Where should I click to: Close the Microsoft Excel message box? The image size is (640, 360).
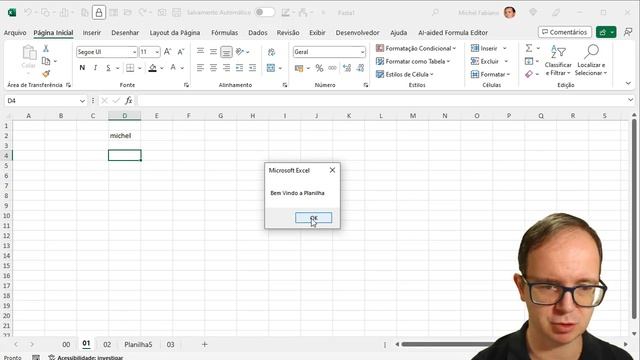click(x=332, y=170)
